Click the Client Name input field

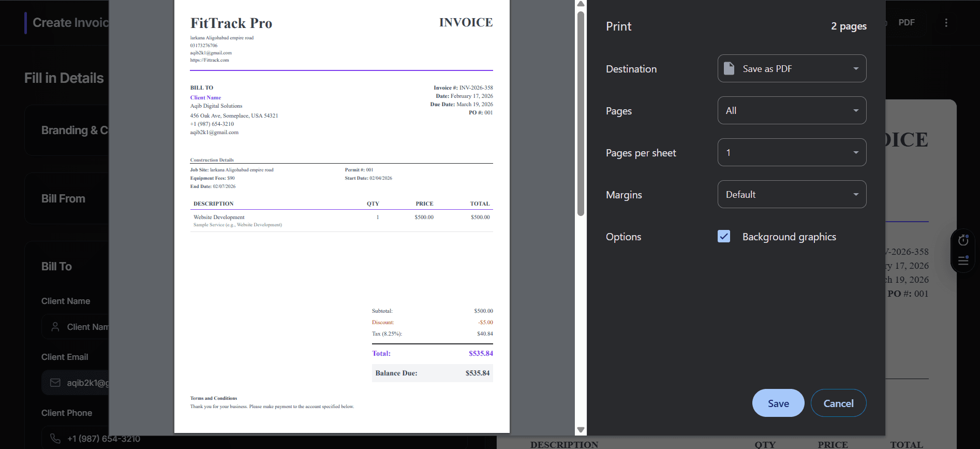(x=75, y=327)
